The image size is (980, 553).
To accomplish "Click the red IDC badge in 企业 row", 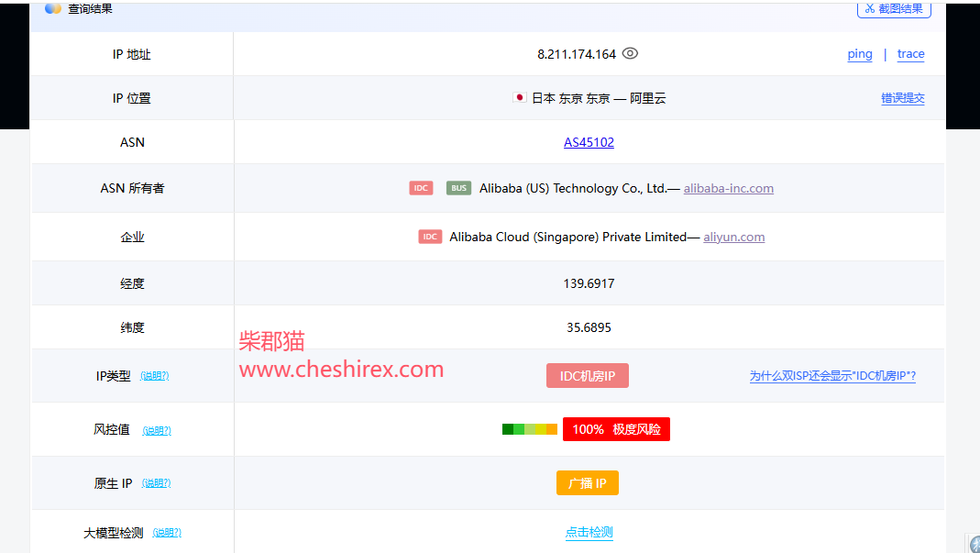I will pyautogui.click(x=430, y=237).
